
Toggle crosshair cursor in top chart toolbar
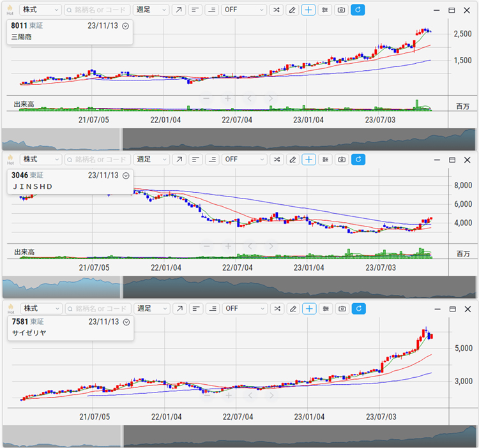(308, 10)
